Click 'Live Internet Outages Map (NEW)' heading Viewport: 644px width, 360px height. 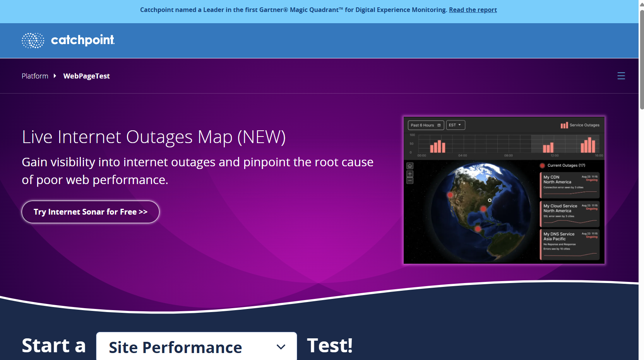point(154,137)
